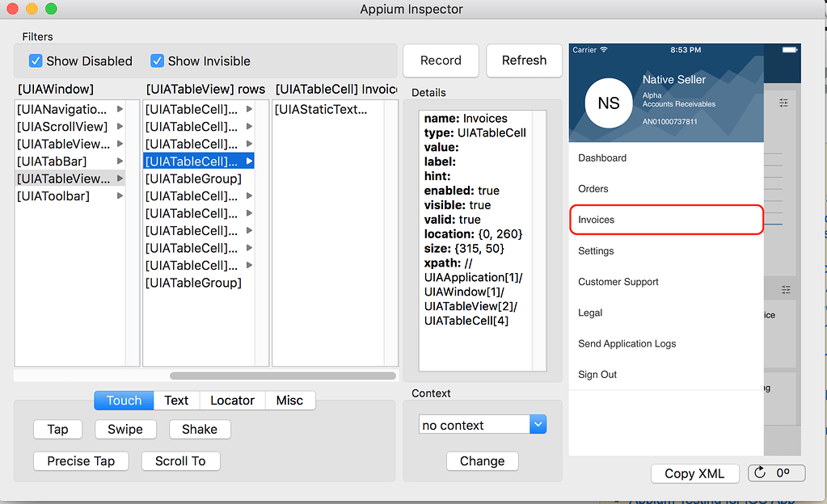Click the filter sliders icon in the simulator preview
The height and width of the screenshot is (504, 827).
point(783,103)
